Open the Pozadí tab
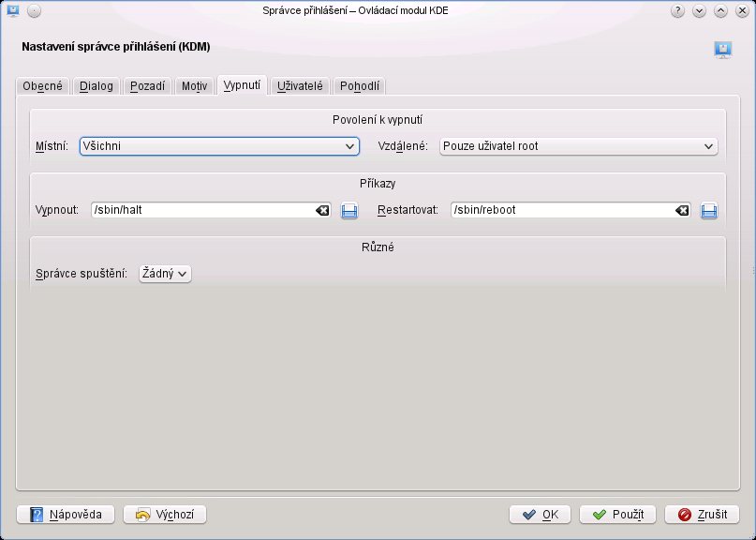 click(x=147, y=86)
